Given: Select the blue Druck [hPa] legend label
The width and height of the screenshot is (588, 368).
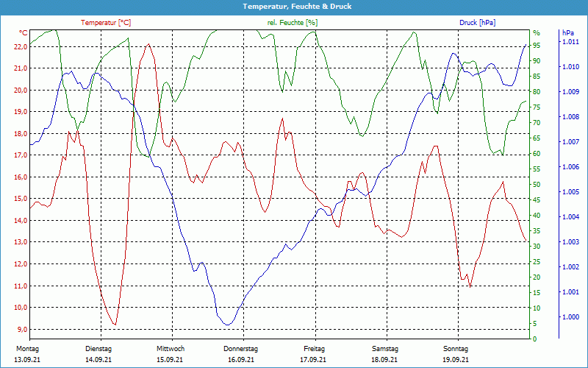Looking at the screenshot, I should (x=477, y=23).
